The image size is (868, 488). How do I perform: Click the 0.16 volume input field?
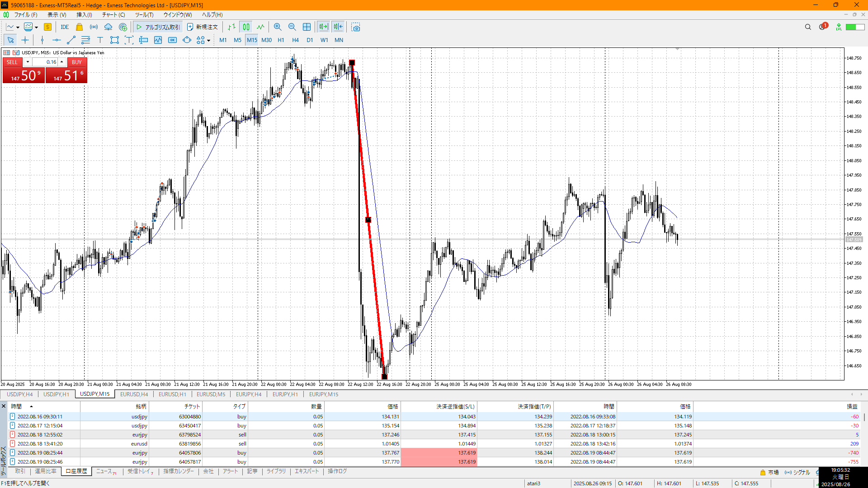(x=45, y=62)
